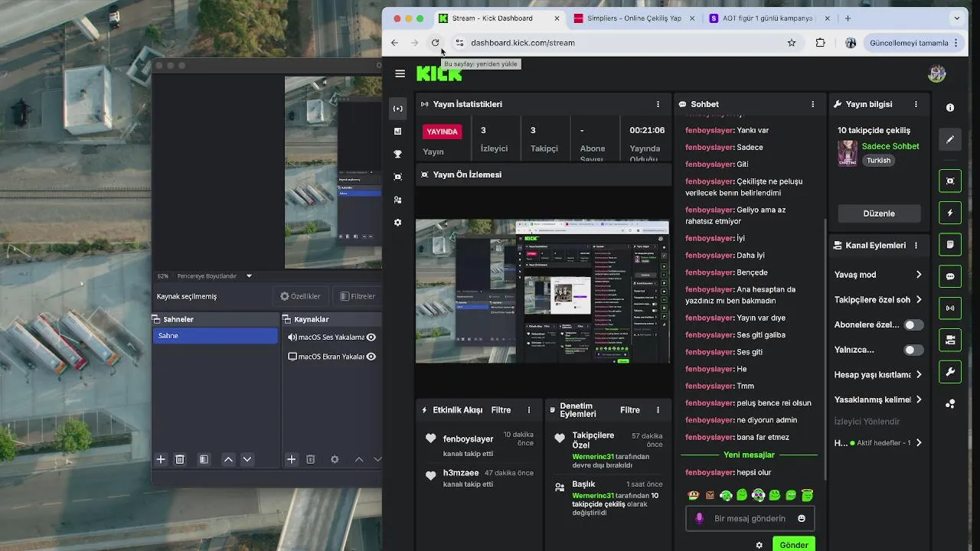Toggle the Yalnızca... switch
The image size is (980, 551).
[913, 350]
